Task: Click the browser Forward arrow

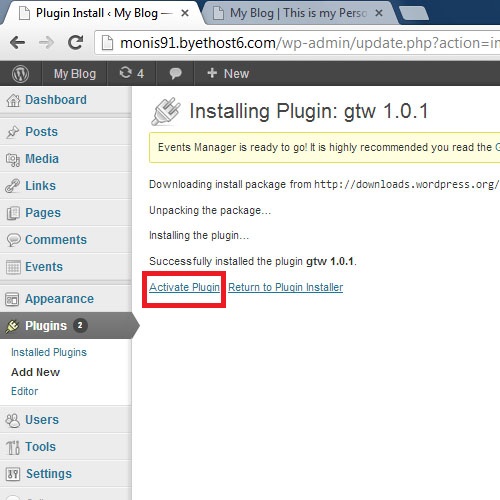Action: click(46, 43)
